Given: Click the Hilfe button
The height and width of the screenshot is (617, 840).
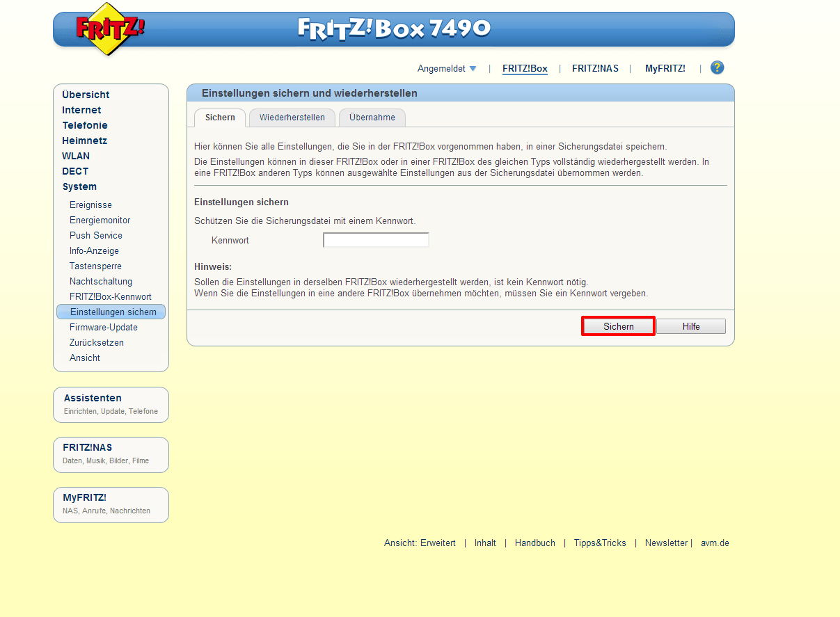Looking at the screenshot, I should (691, 326).
